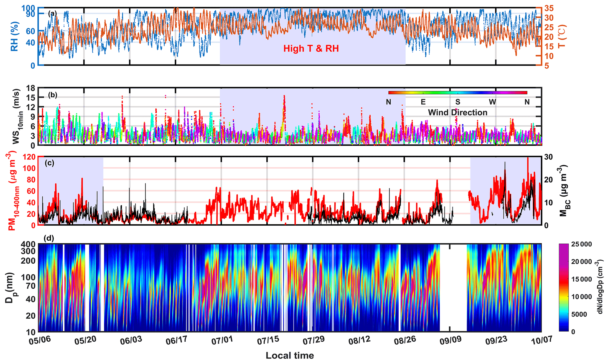Click the Wind Direction legend label
Viewport: 609px width, 364px height.
tap(457, 112)
